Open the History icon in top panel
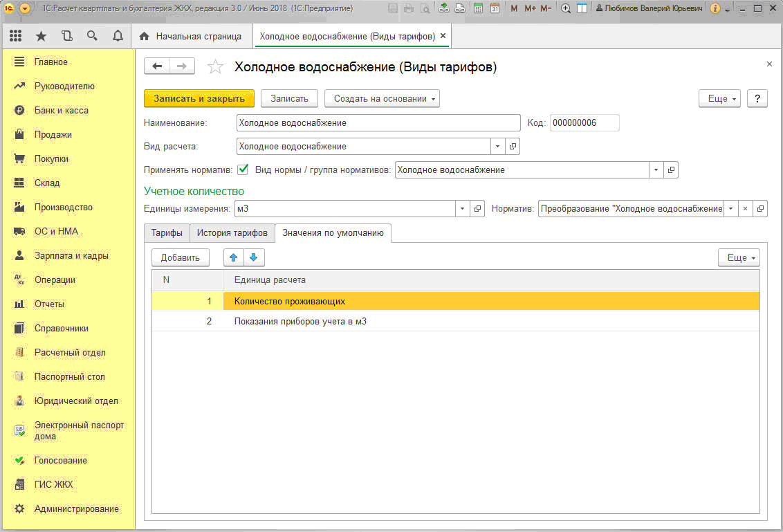 [x=66, y=36]
